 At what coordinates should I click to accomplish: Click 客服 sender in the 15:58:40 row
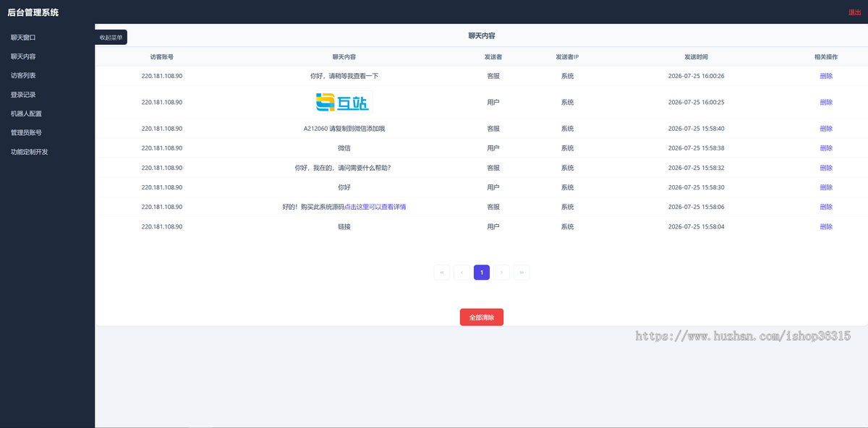[493, 129]
